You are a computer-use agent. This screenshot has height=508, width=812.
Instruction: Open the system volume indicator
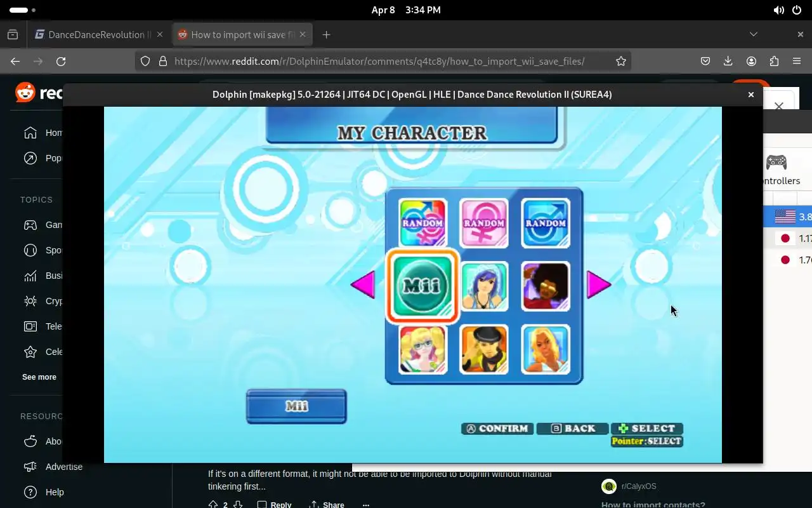click(x=778, y=10)
